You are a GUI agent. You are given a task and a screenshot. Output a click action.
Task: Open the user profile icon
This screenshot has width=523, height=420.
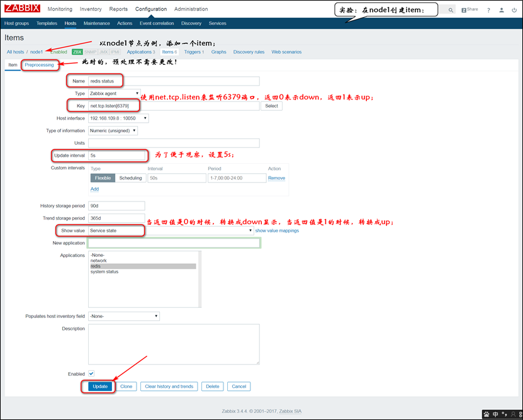tap(502, 10)
